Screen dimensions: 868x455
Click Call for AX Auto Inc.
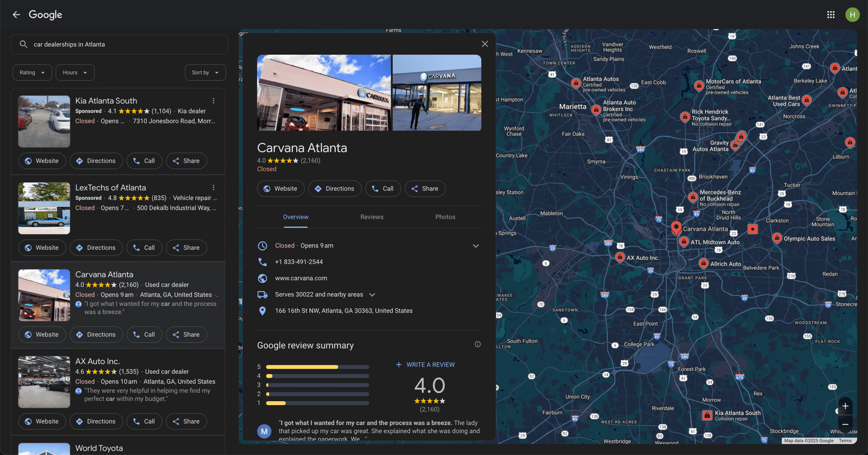[x=144, y=421]
